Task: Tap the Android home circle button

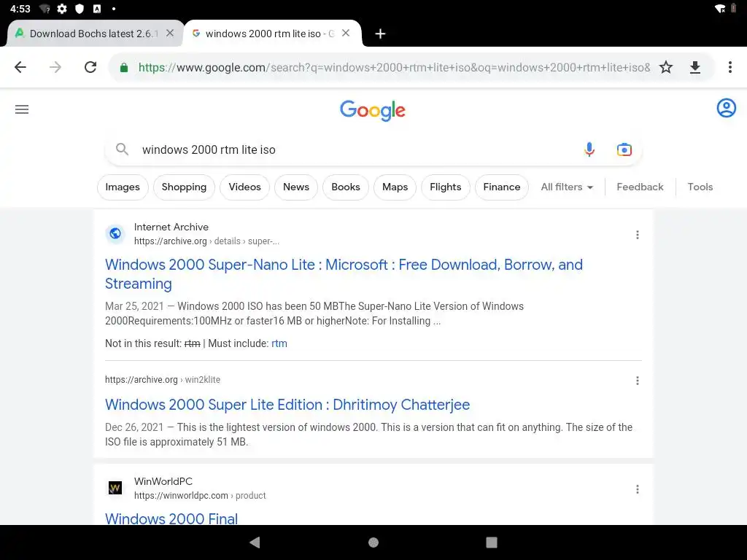Action: [x=373, y=542]
